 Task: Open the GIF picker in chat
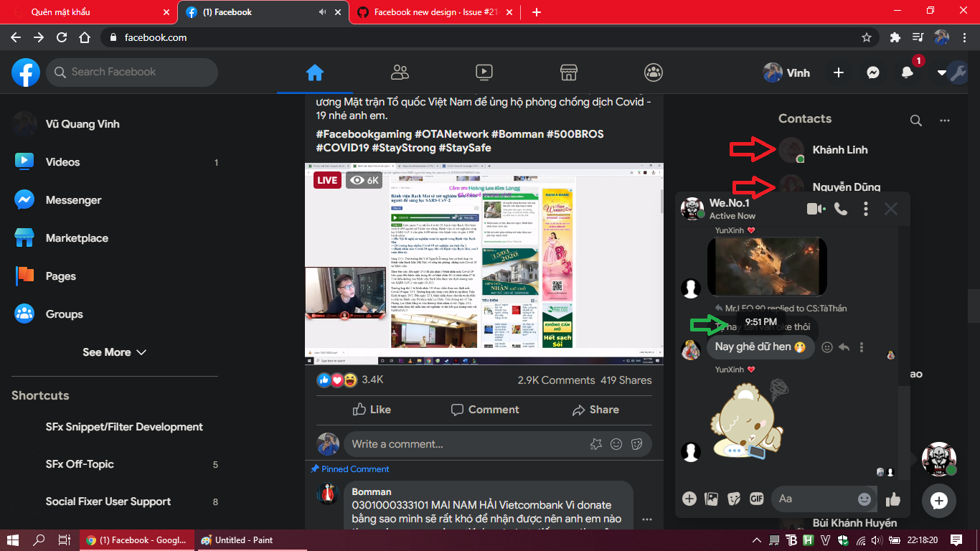point(756,498)
